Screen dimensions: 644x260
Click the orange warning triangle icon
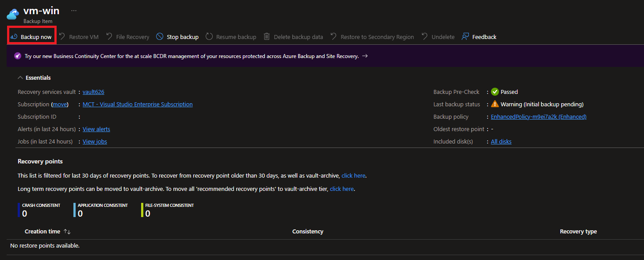495,104
